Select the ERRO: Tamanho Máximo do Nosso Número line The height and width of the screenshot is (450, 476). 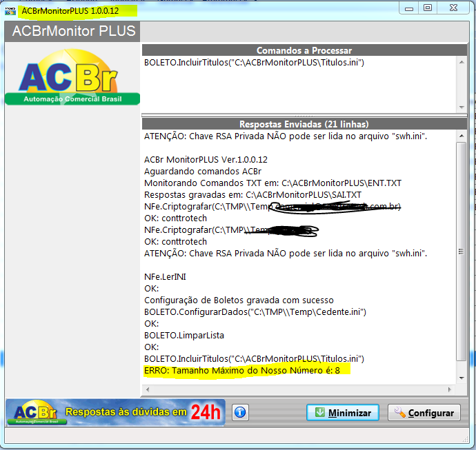[x=242, y=371]
